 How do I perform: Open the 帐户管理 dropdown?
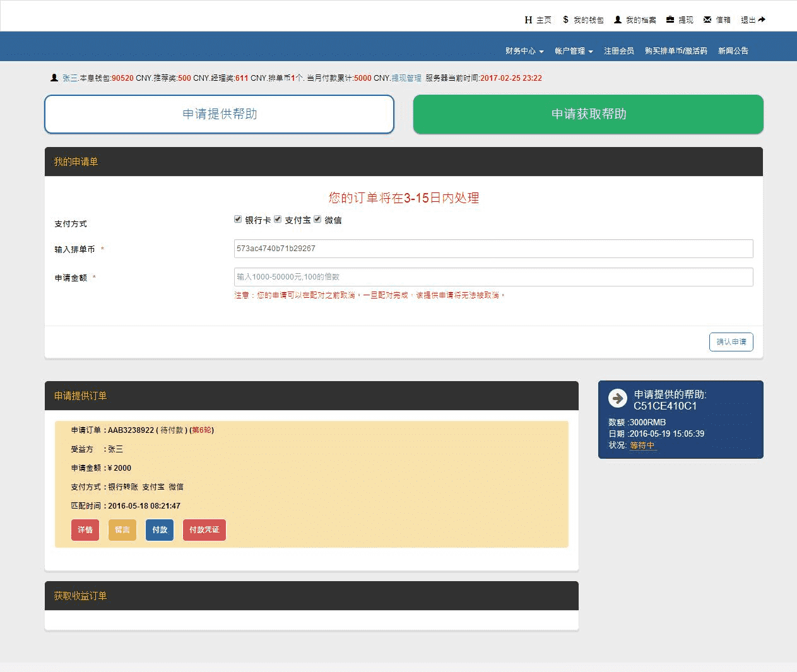coord(573,50)
